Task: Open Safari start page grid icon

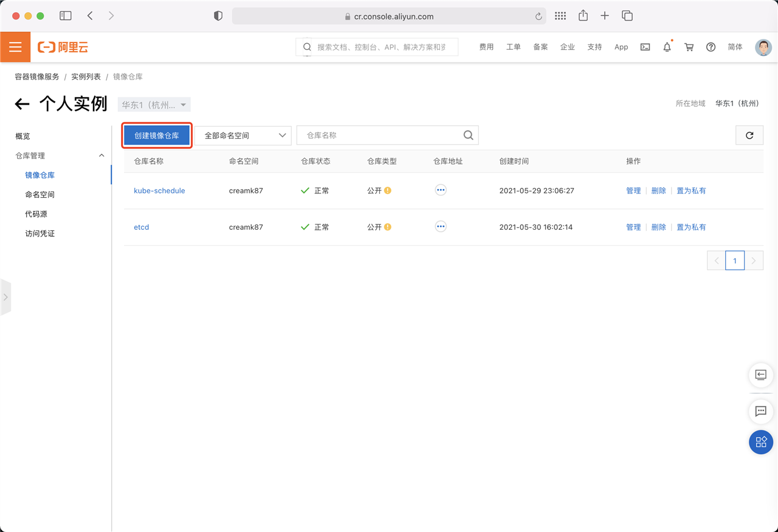Action: click(x=560, y=16)
